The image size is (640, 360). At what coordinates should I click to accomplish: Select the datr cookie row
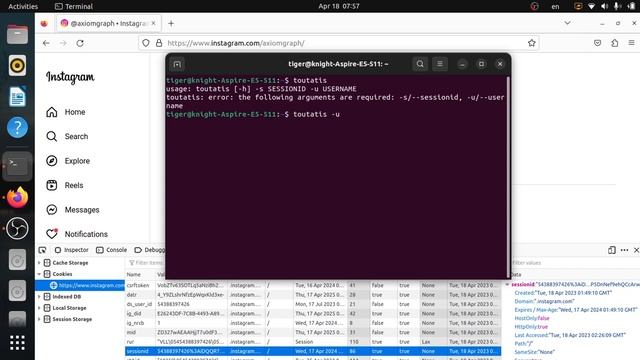[313, 295]
